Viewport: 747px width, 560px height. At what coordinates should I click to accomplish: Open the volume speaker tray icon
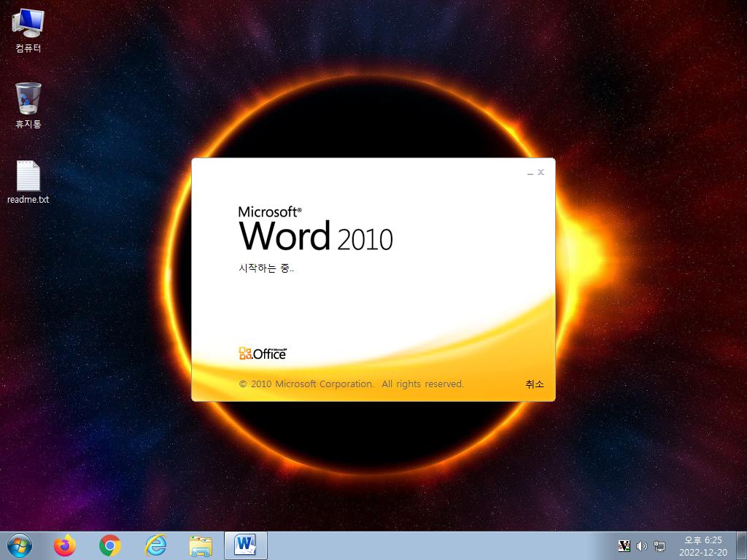[642, 545]
